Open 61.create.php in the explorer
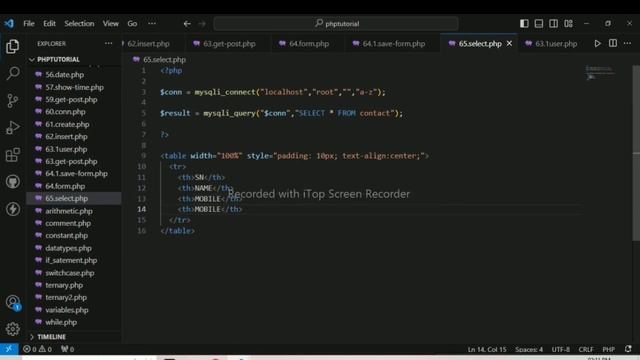The width and height of the screenshot is (640, 360). pos(67,124)
